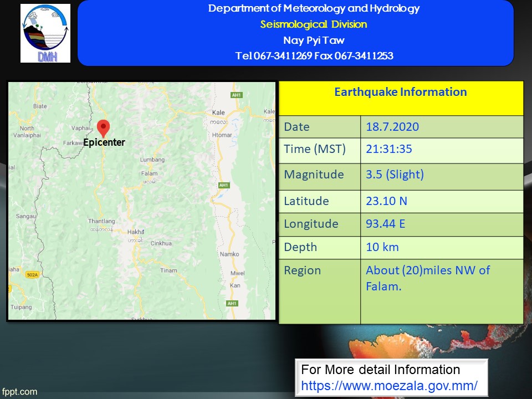Viewport: 532px width, 399px height.
Task: Click the Falam town label on the map
Action: click(149, 173)
